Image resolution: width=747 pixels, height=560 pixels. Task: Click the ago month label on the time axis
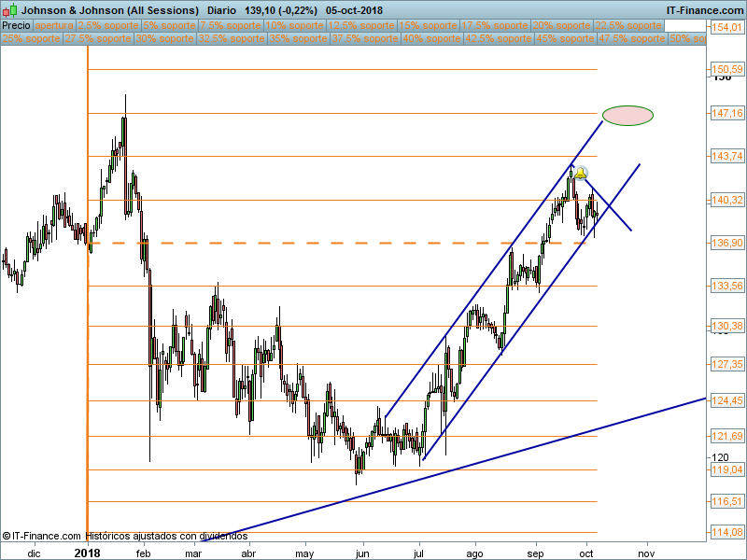[474, 553]
